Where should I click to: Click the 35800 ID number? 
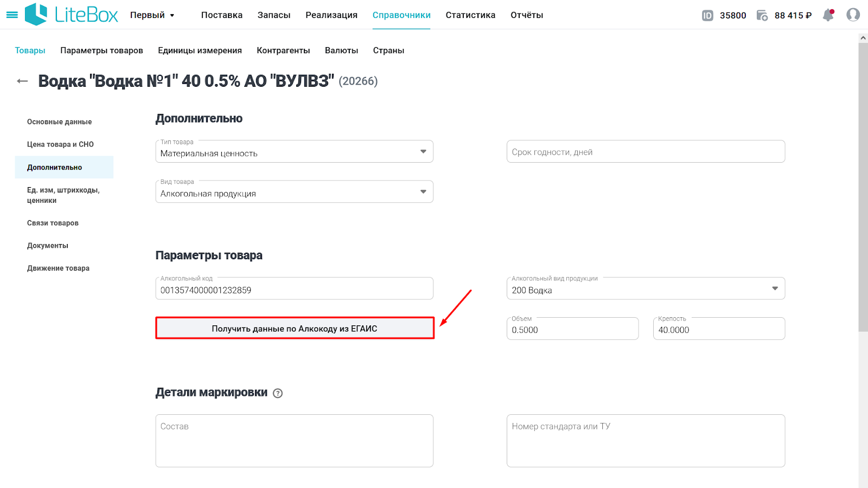click(733, 16)
